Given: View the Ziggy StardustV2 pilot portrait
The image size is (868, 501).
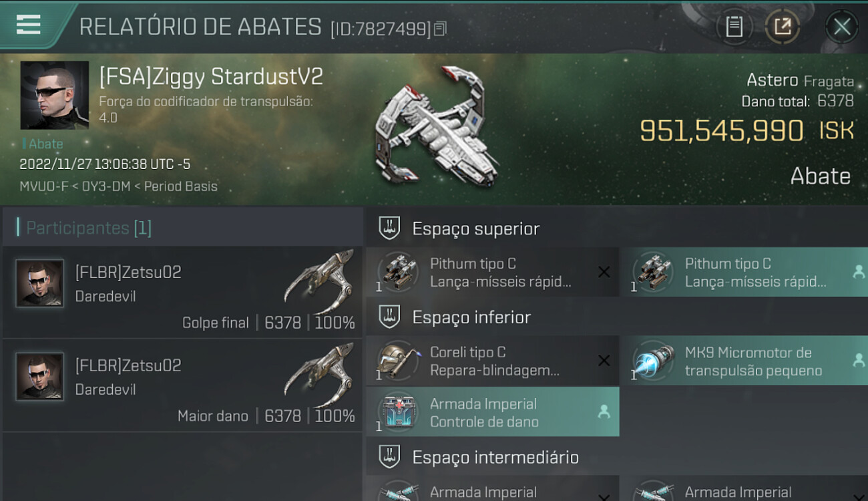Looking at the screenshot, I should tap(55, 96).
